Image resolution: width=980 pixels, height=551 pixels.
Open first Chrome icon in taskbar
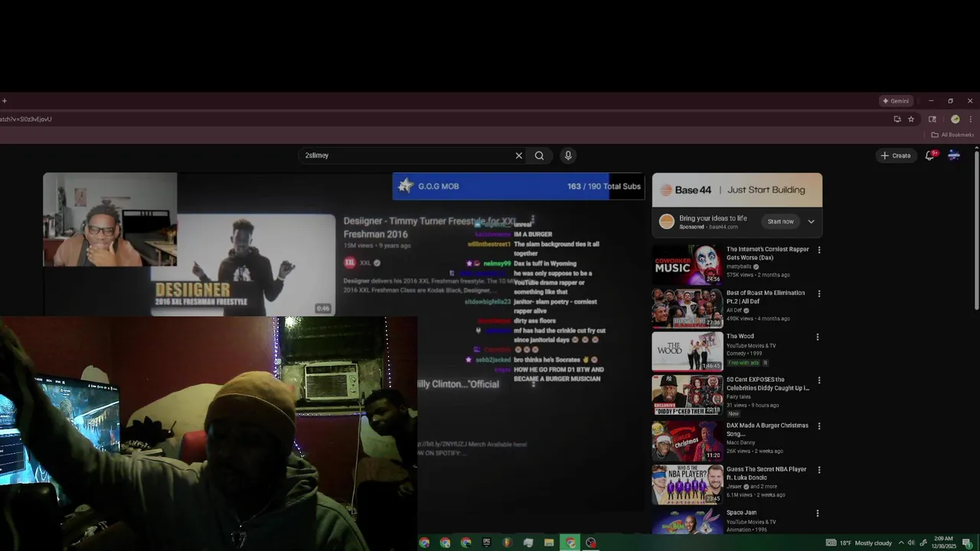pyautogui.click(x=424, y=543)
